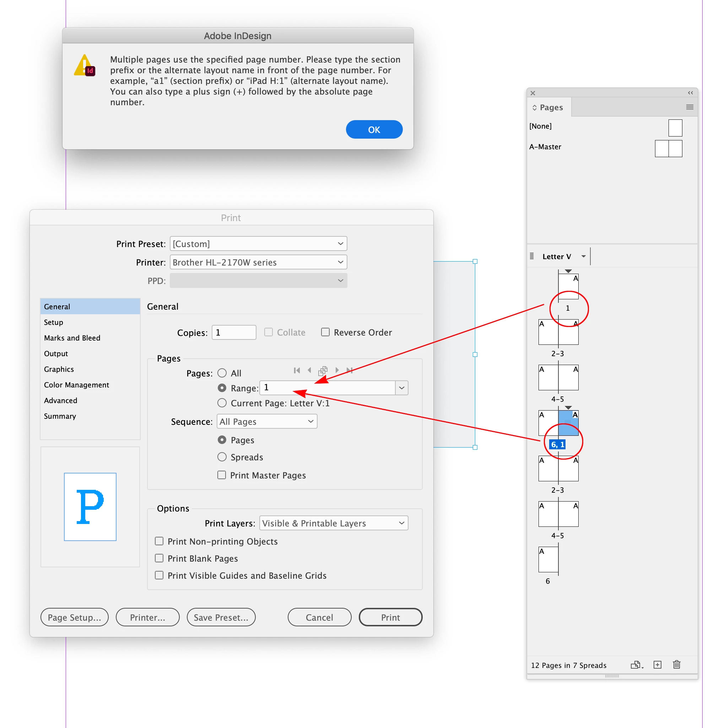Screen dimensions: 714x728
Task: Select the Spreads radio button
Action: [x=222, y=457]
